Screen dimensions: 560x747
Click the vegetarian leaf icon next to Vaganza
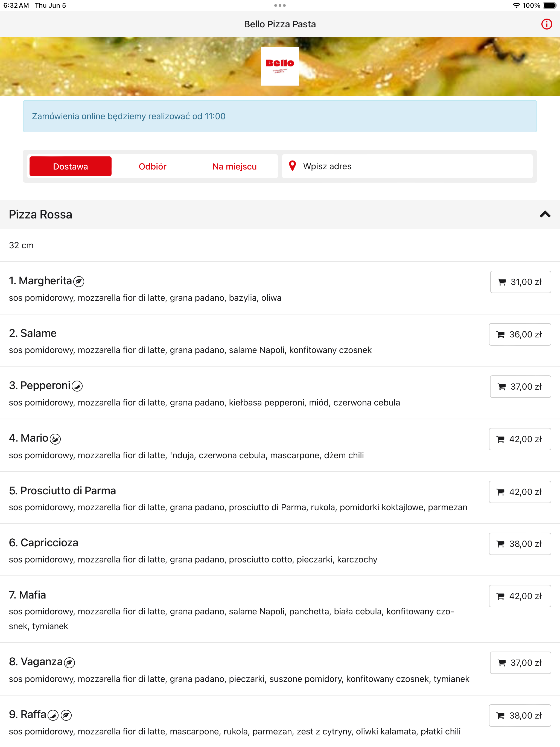pos(69,663)
